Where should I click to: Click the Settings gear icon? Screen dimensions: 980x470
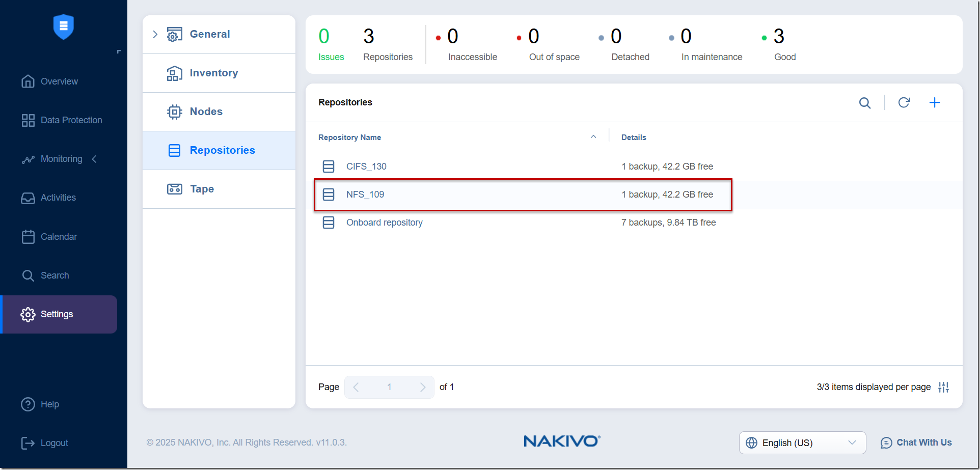(x=28, y=314)
